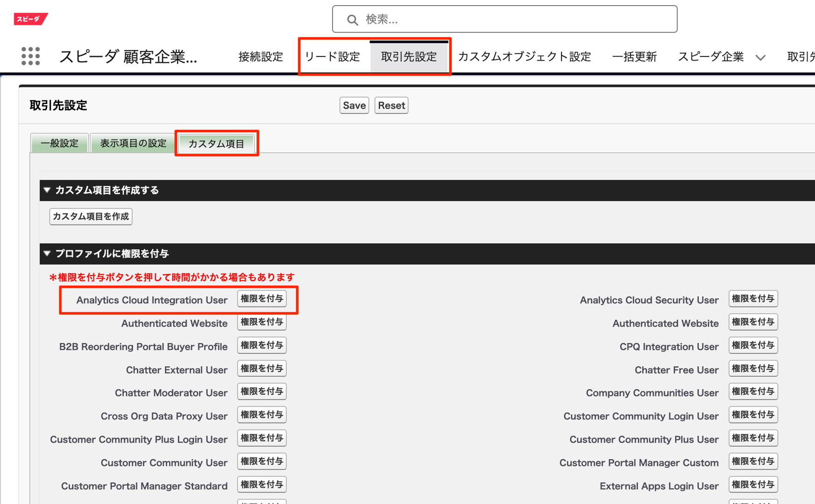Collapse the カスタム項目を作成する section
Screen dimensions: 815x504
(x=47, y=190)
